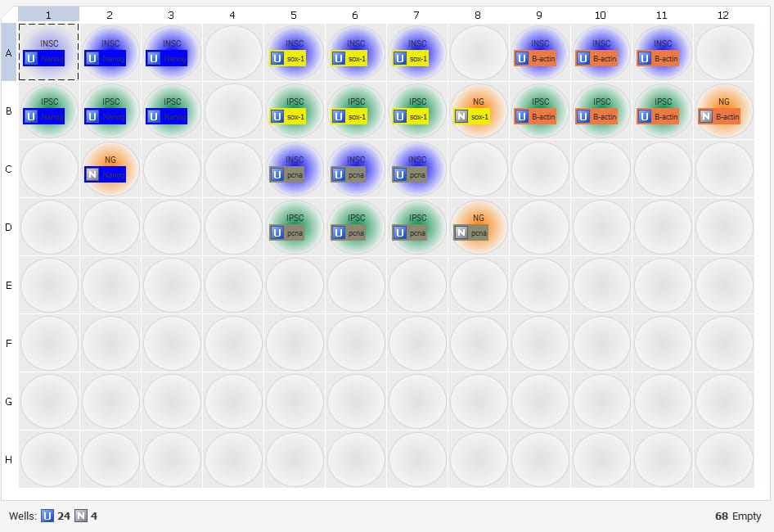This screenshot has width=774, height=532.
Task: Click the N icon in well C2
Action: [x=92, y=174]
